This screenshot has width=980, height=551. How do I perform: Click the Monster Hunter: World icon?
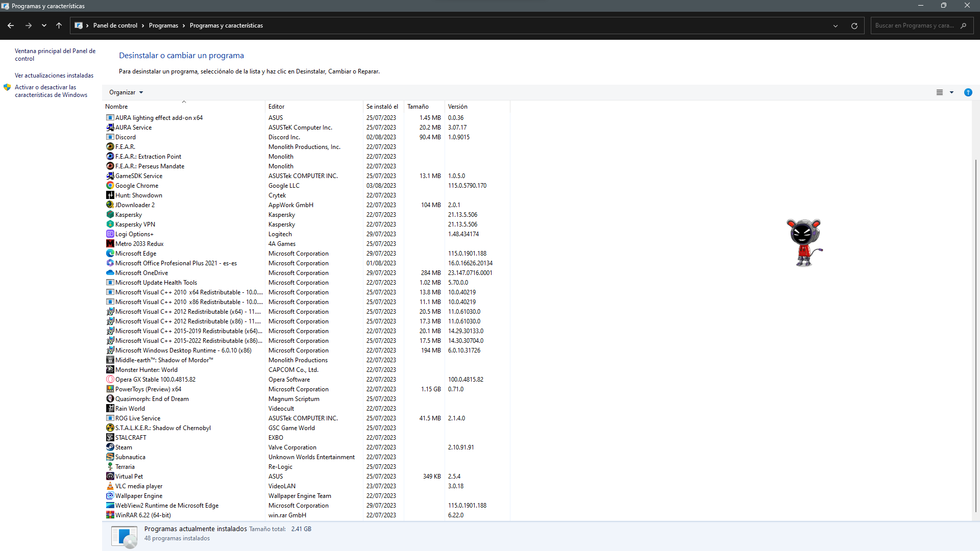(x=110, y=369)
